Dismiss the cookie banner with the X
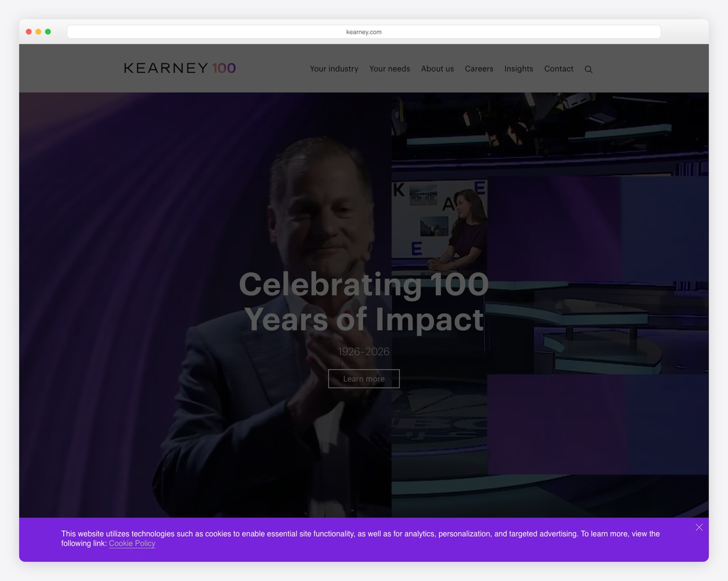 click(699, 528)
